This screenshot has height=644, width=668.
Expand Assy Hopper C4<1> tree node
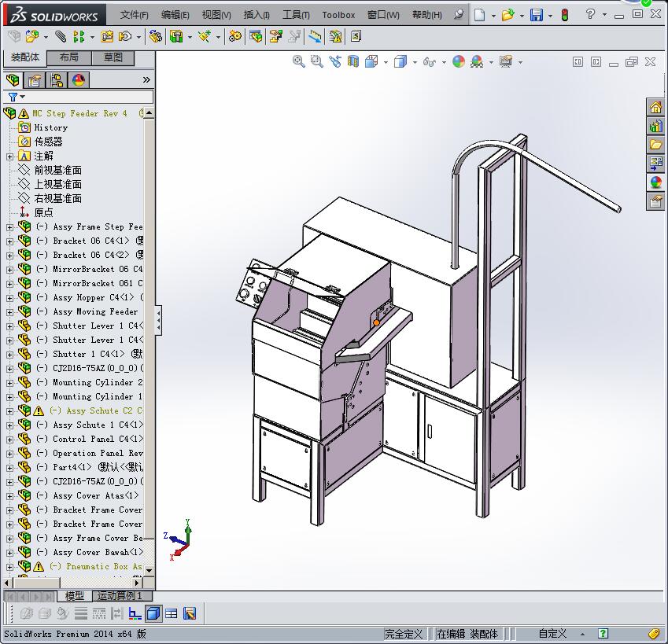pyautogui.click(x=9, y=298)
